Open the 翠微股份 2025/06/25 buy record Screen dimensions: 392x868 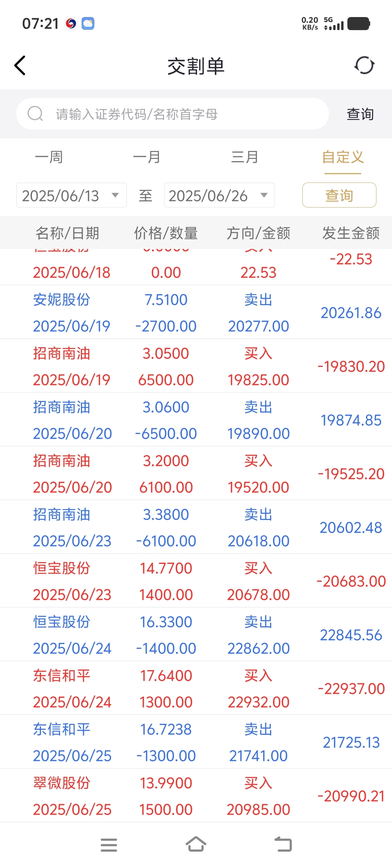[196, 796]
